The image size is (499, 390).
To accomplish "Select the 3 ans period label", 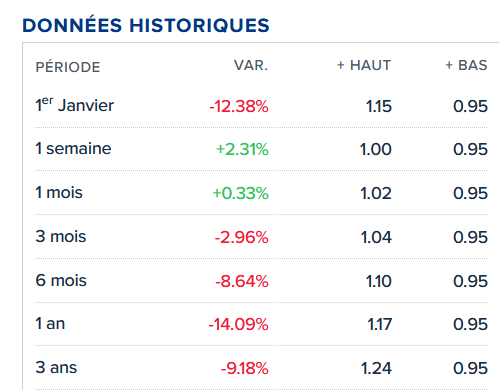I will click(56, 368).
